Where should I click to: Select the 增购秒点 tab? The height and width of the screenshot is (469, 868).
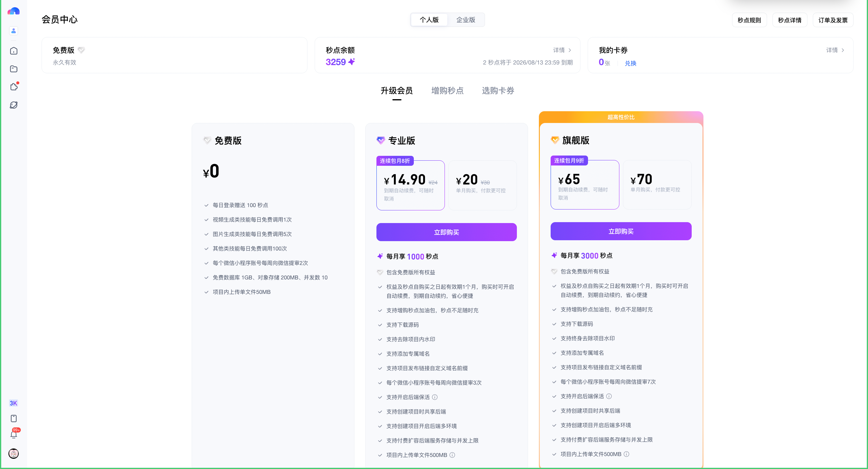coord(447,91)
